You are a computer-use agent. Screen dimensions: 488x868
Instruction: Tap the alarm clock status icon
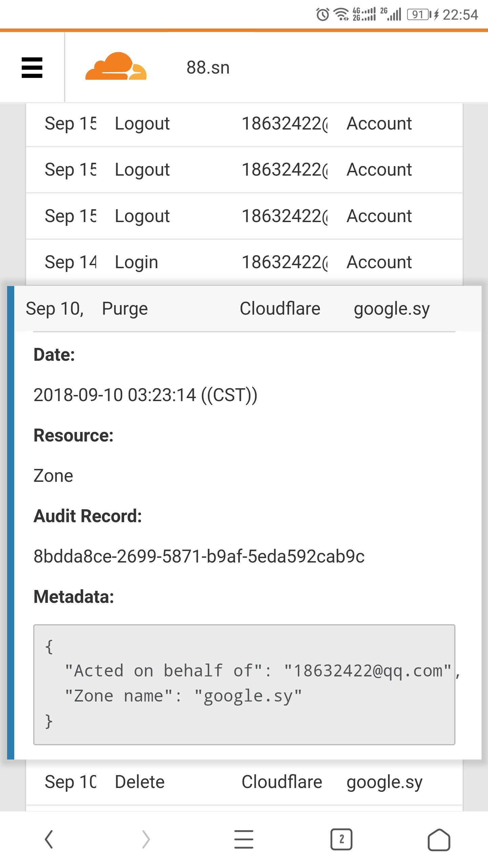click(x=323, y=14)
